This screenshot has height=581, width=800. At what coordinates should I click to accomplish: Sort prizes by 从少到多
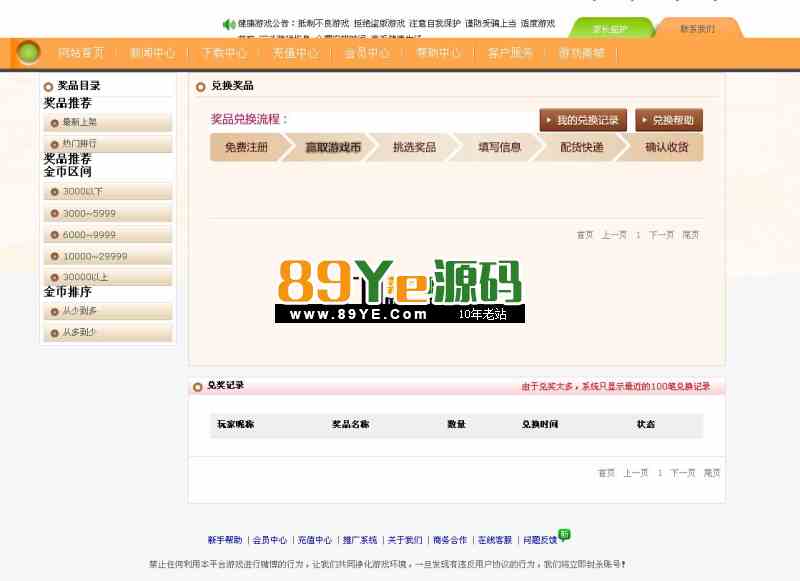tap(108, 311)
